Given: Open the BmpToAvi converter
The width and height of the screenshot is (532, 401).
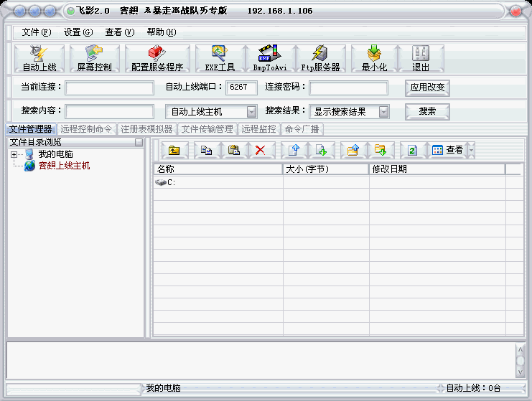Looking at the screenshot, I should pyautogui.click(x=269, y=58).
